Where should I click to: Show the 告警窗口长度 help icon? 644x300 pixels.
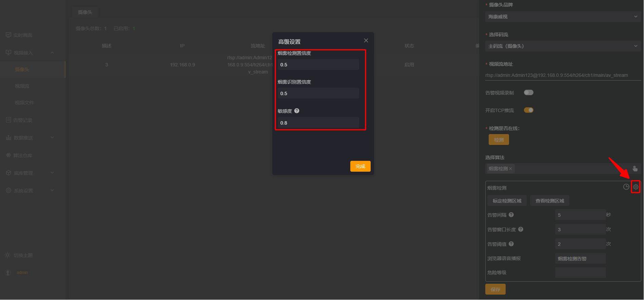521,229
